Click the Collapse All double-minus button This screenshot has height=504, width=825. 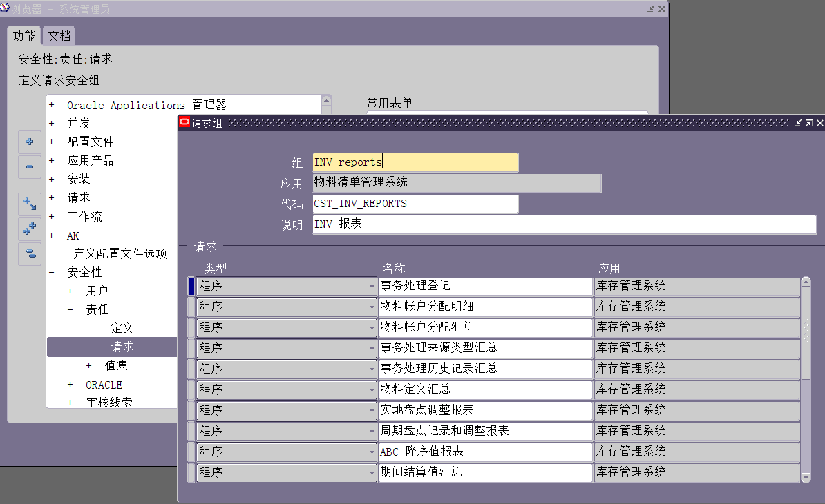tap(30, 254)
